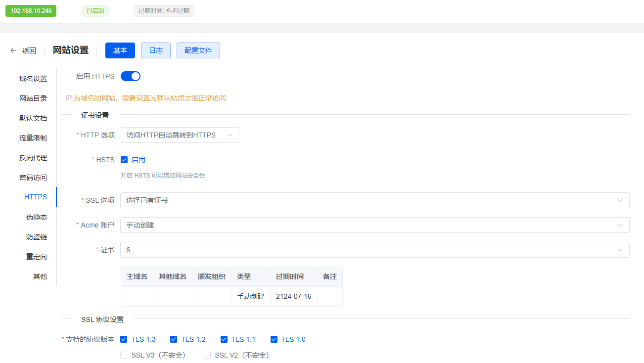
Task: Open the 配置文件 tab
Action: 198,50
